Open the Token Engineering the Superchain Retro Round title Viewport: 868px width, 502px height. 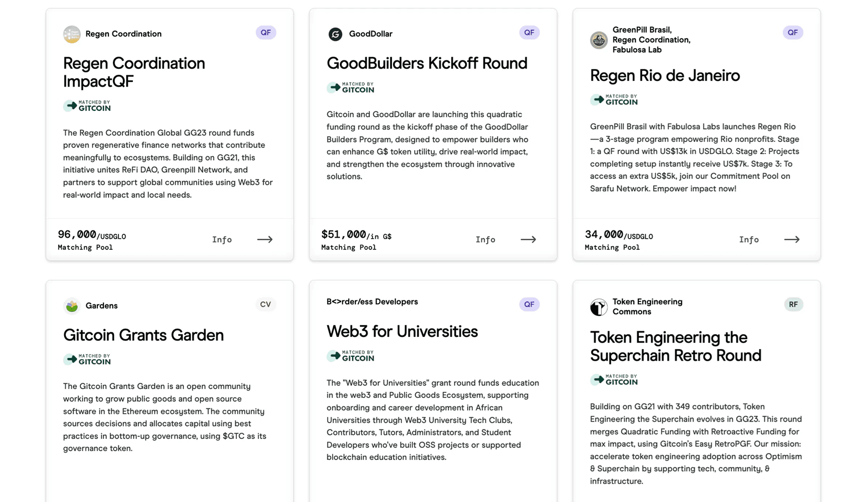tap(675, 346)
